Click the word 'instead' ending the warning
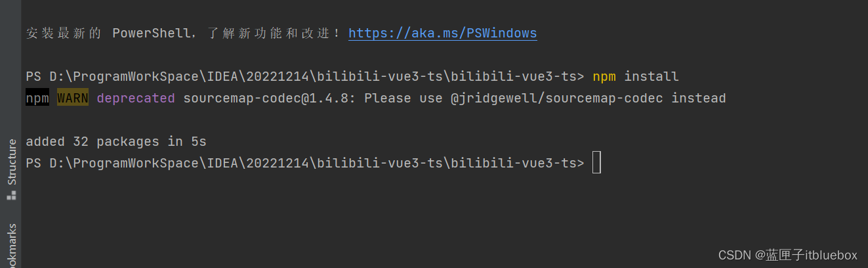Viewport: 868px width, 268px height. 699,99
